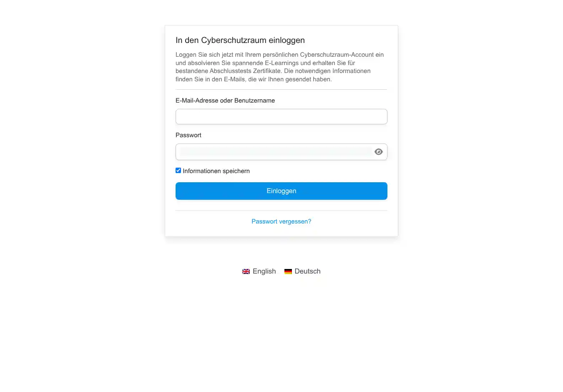The image size is (563, 392).
Task: Focus the email or username input field
Action: pyautogui.click(x=281, y=117)
